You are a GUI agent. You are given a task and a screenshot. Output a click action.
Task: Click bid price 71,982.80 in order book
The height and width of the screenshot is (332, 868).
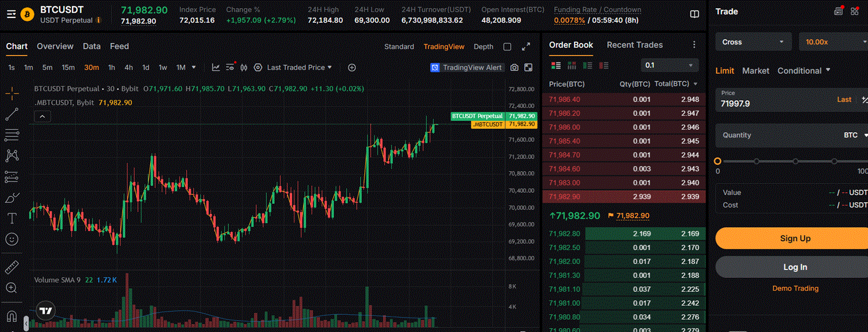[564, 234]
